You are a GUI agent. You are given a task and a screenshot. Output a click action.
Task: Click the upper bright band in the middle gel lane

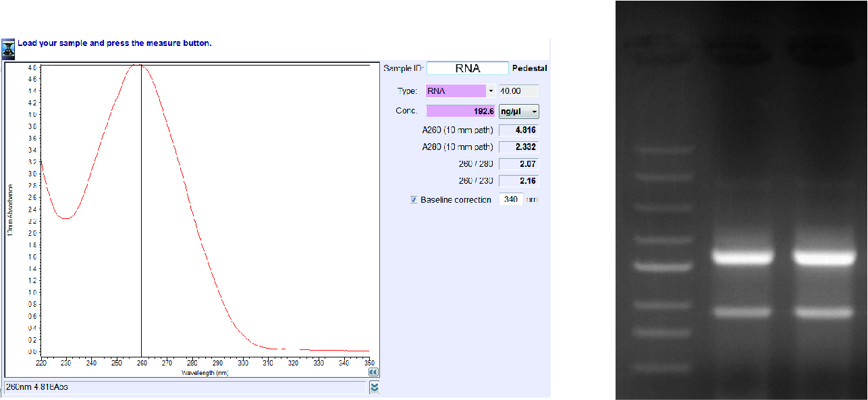pyautogui.click(x=742, y=257)
